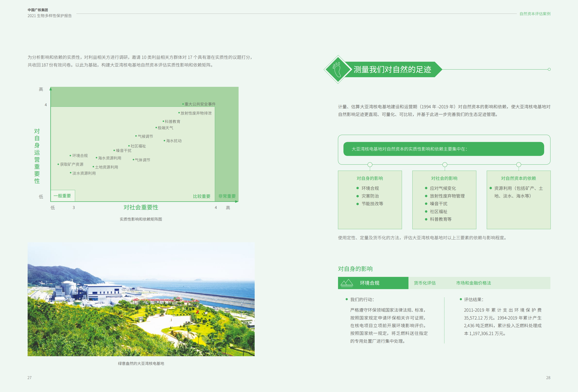Click the 比较重要 zone label
The image size is (578, 392).
202,196
